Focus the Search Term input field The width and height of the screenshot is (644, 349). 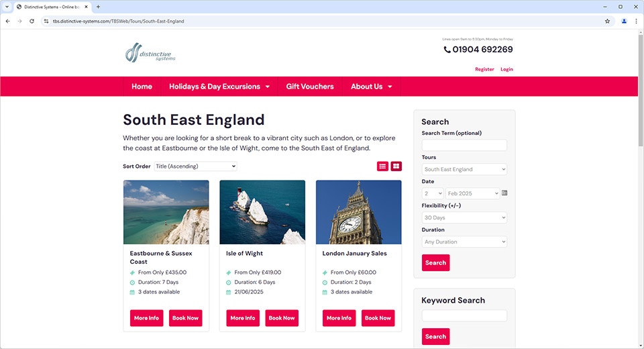point(464,145)
